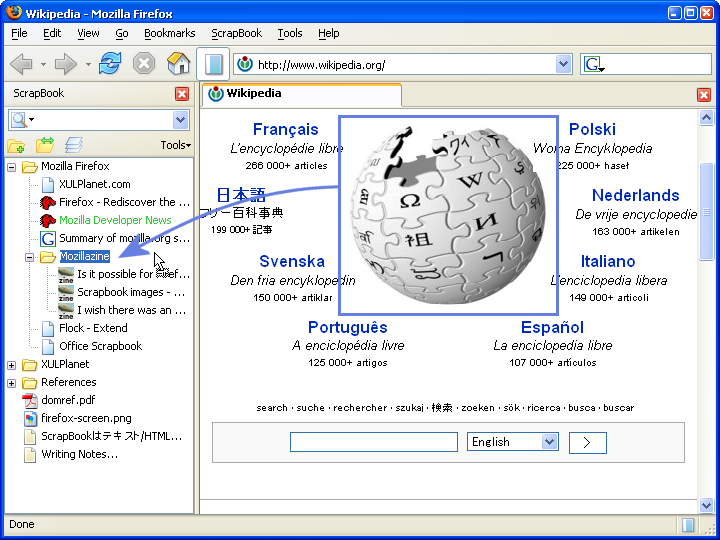Select the "I wish there was an…" item
Image resolution: width=720 pixels, height=540 pixels.
pos(131,310)
